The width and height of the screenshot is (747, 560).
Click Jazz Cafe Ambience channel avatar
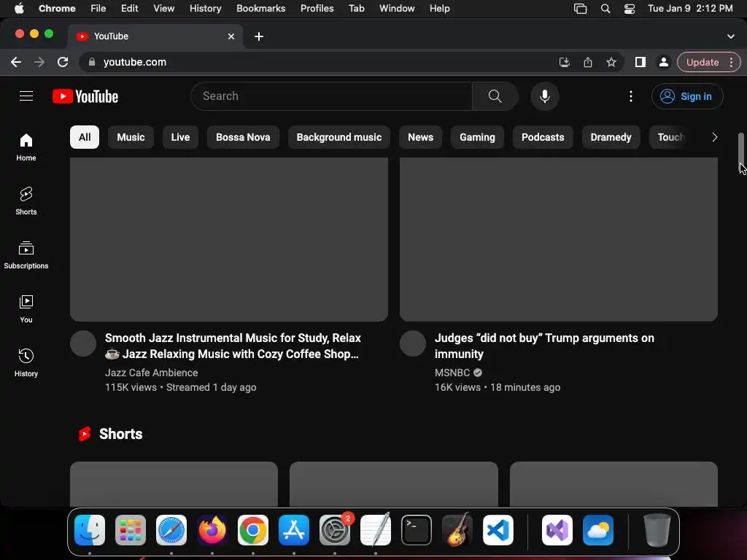click(83, 344)
